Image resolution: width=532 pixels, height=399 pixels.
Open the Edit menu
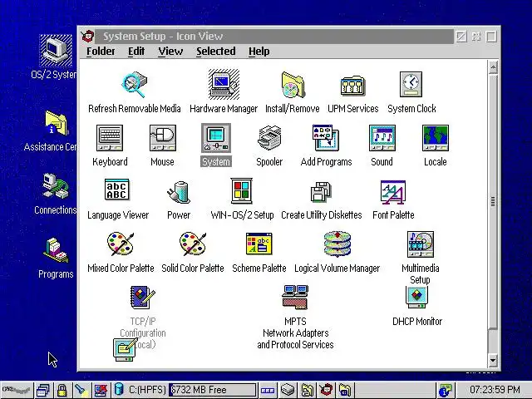pos(136,52)
